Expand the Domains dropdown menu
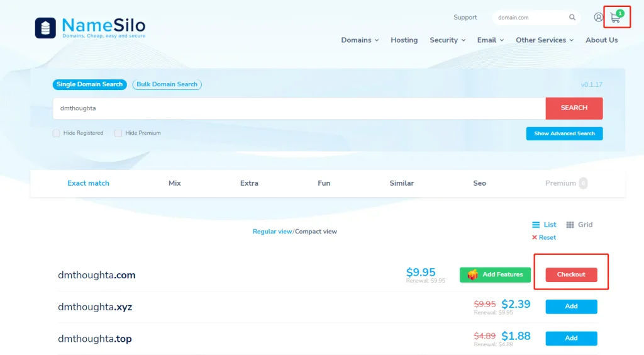 [x=360, y=40]
